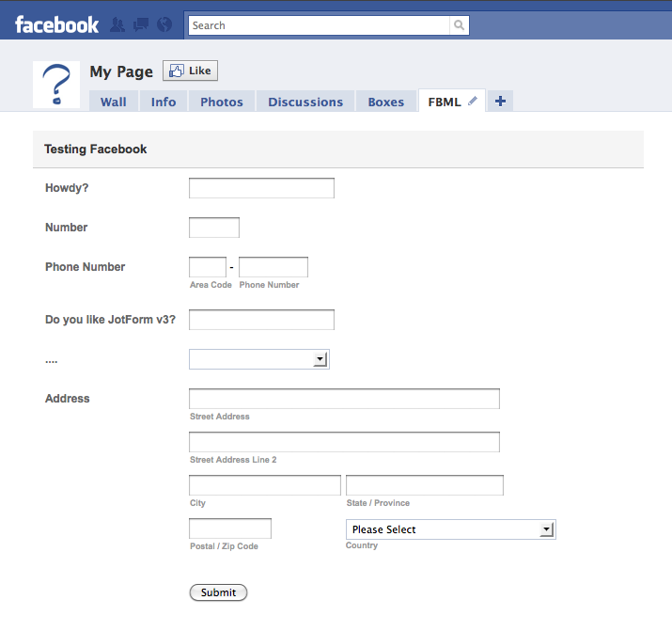Click the 'Testing Facebook' heading
This screenshot has height=631, width=672.
(x=96, y=149)
